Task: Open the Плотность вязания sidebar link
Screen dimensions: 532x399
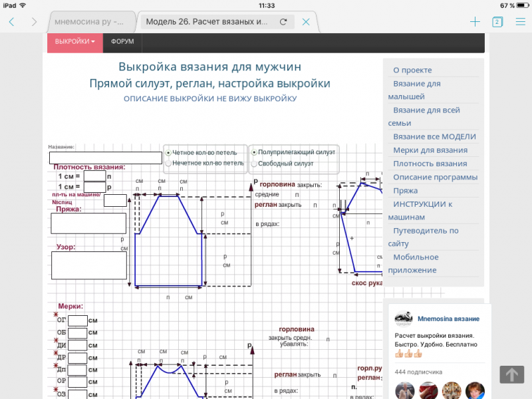Action: pos(430,164)
